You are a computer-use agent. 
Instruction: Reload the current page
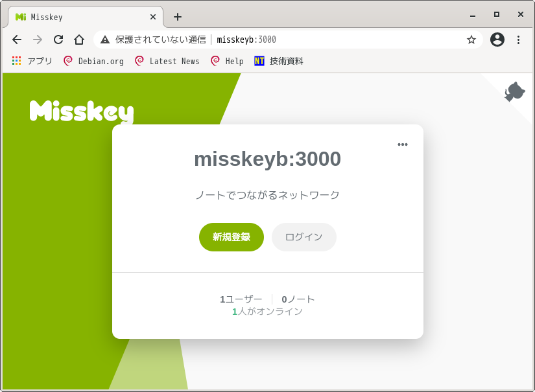coord(58,40)
